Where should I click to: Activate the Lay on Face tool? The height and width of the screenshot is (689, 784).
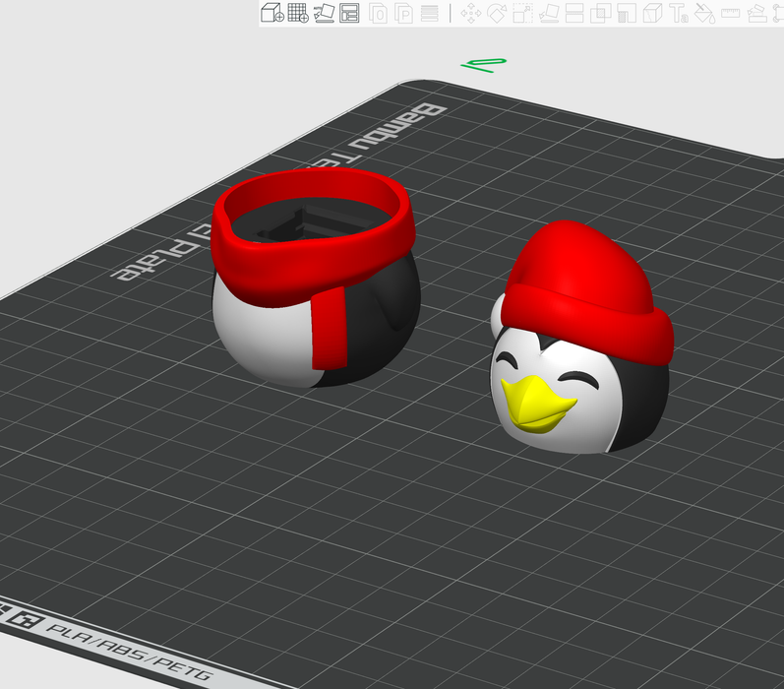click(549, 13)
